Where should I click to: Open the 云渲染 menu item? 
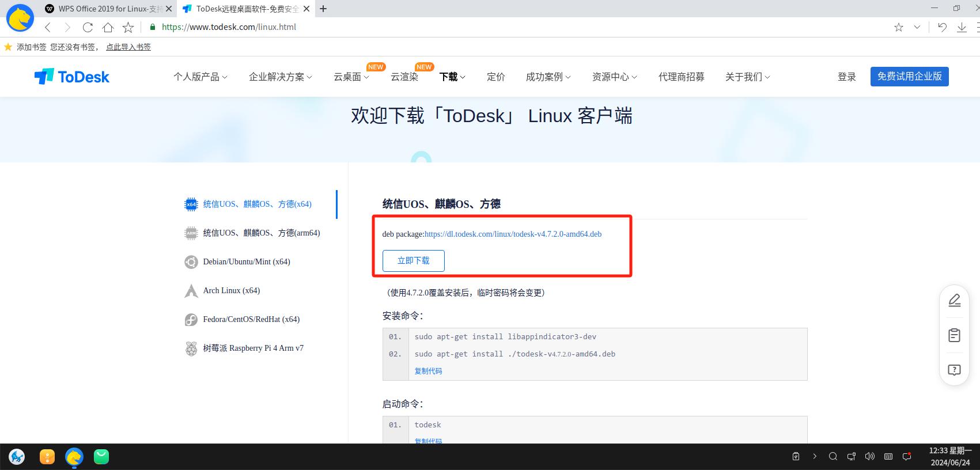[404, 77]
